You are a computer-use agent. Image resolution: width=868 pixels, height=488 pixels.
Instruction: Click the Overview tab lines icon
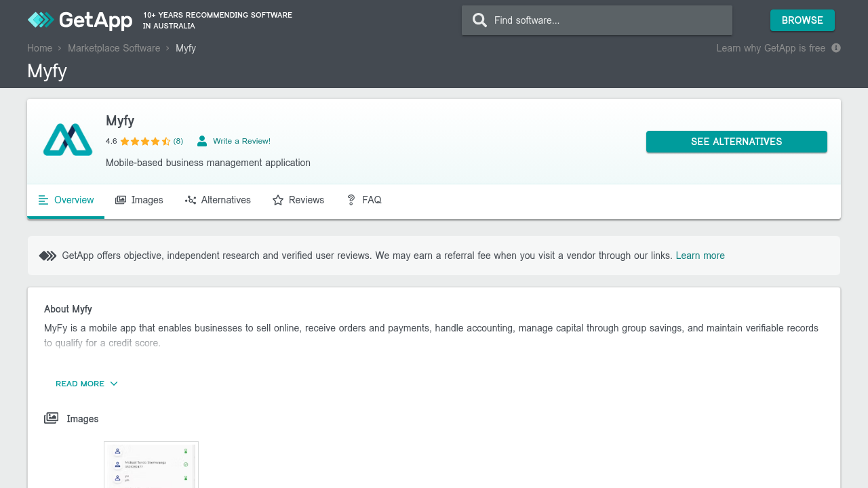[43, 200]
